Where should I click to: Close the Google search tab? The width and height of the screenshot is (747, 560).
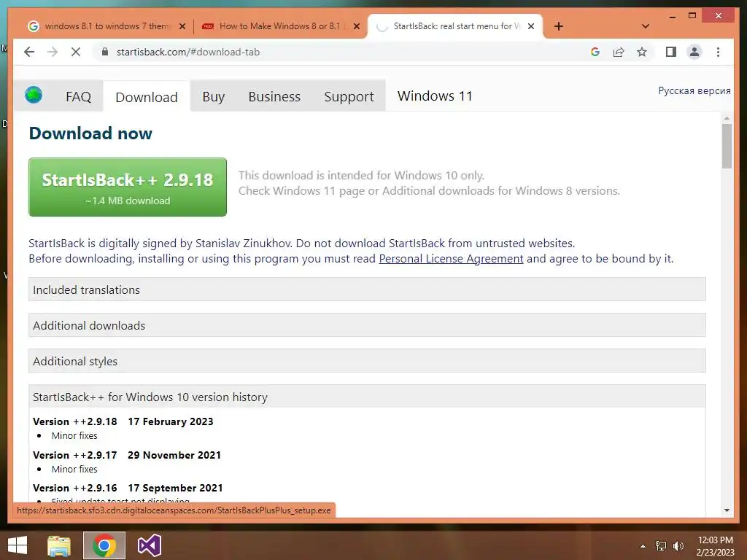(182, 26)
